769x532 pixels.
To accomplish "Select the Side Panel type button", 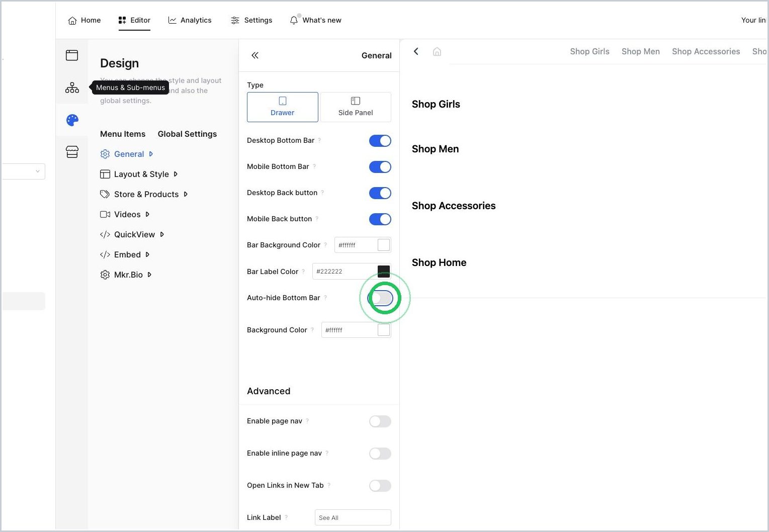I will 356,107.
